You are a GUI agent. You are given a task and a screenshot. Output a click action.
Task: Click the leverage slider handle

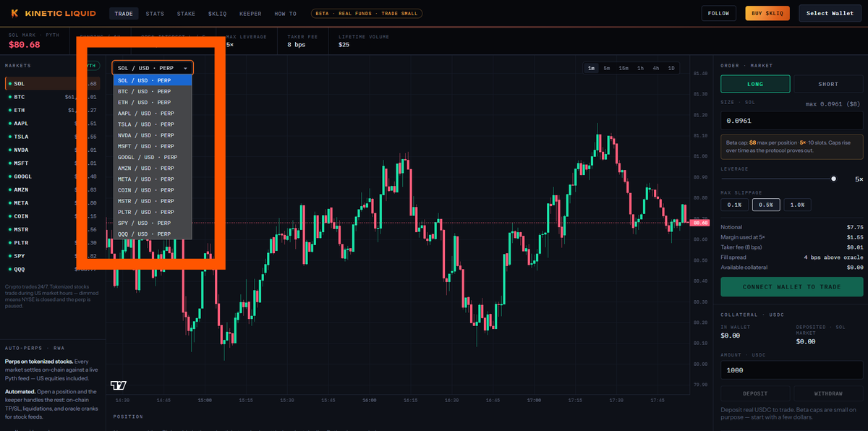[834, 179]
